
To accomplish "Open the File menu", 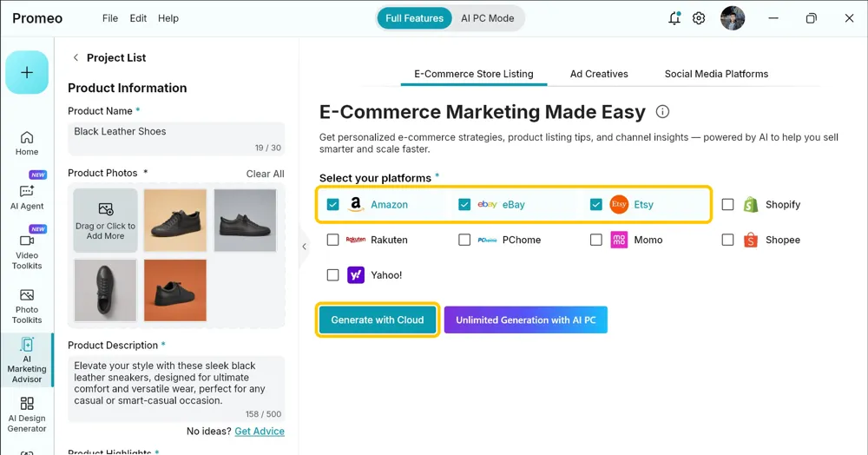I will click(x=110, y=18).
